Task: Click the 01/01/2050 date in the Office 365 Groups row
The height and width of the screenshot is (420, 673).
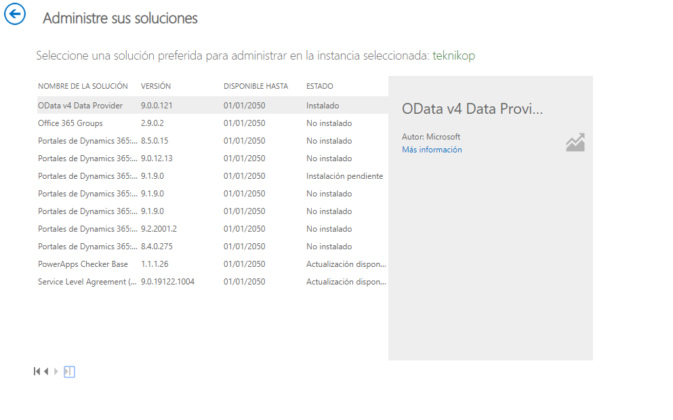Action: click(244, 123)
